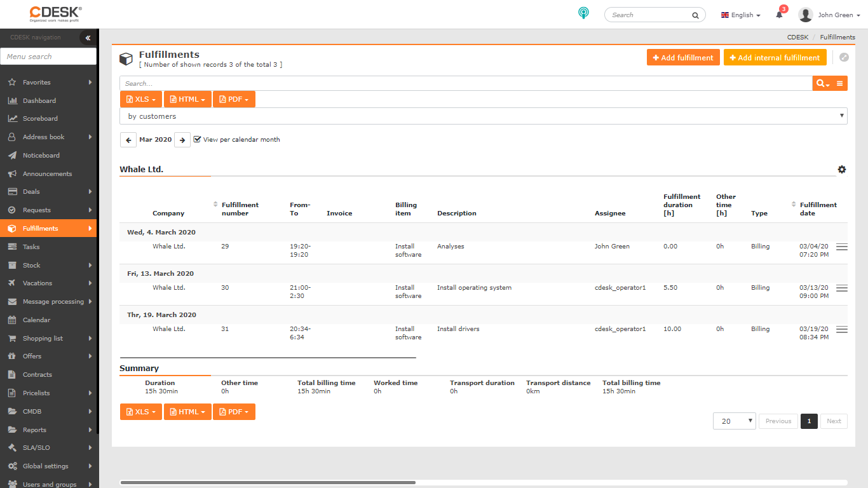Screen dimensions: 868x488
Task: Run search using the magnifier button
Action: pos(822,83)
